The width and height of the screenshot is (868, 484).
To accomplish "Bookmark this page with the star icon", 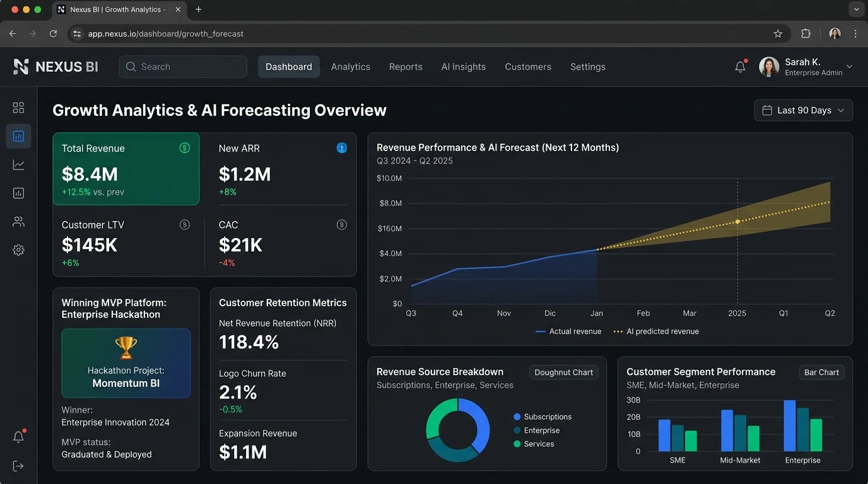I will point(778,33).
